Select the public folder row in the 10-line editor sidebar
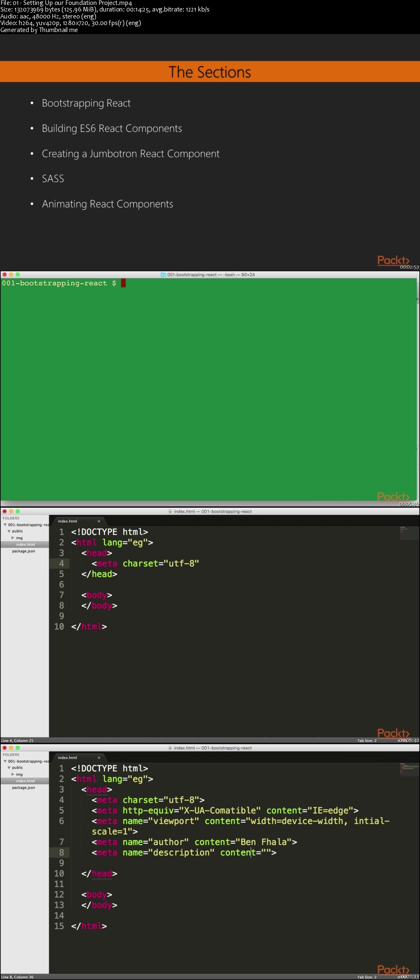 [x=25, y=531]
